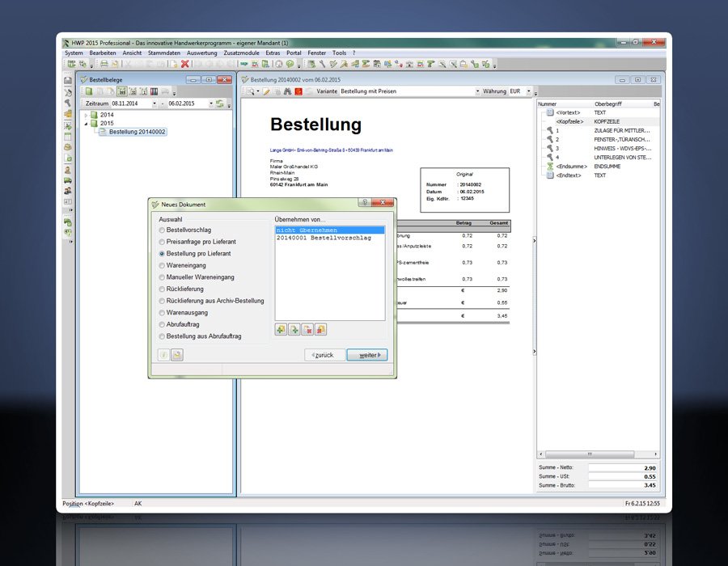The image size is (728, 566).
Task: Click the zurück button
Action: (324, 355)
